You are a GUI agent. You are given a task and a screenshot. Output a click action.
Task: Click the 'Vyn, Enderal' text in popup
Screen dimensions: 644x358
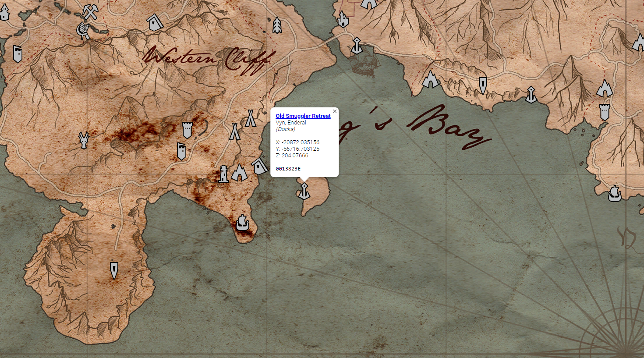click(x=291, y=123)
